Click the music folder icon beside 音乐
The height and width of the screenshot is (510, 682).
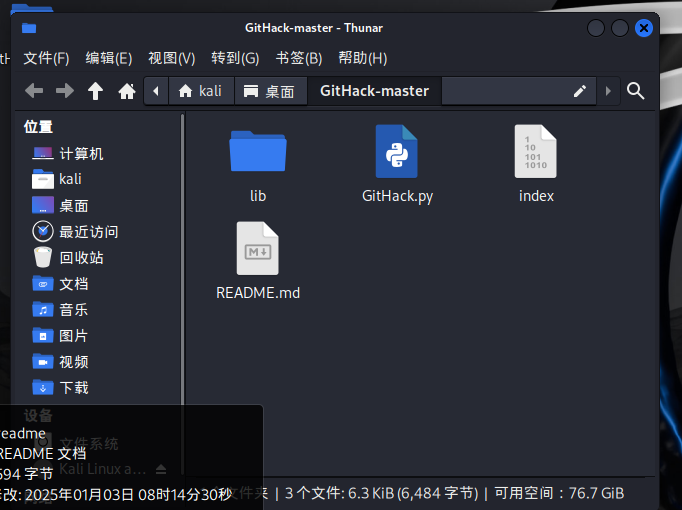pyautogui.click(x=43, y=310)
